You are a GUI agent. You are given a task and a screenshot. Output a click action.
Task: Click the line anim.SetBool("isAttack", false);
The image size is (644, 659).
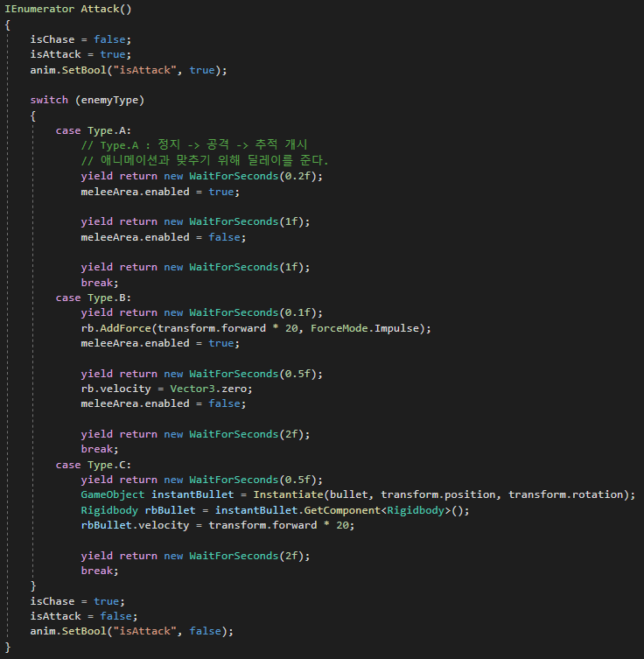pos(132,631)
